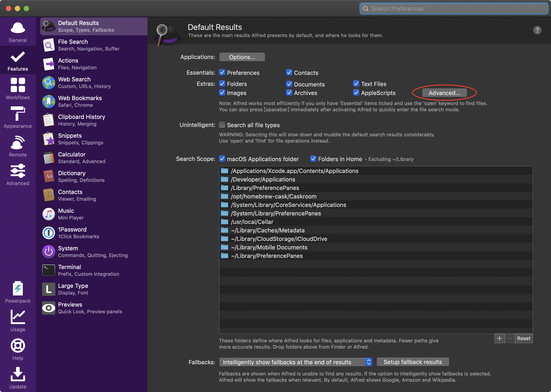
Task: Toggle the AppleScripts extras checkbox
Action: [x=356, y=93]
